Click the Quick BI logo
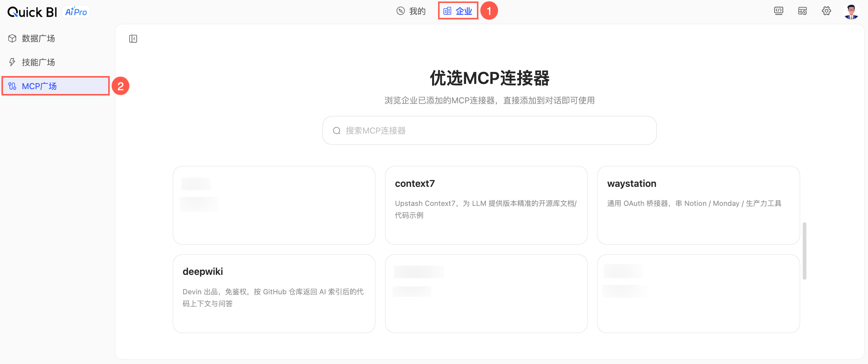The image size is (868, 364). click(x=32, y=12)
